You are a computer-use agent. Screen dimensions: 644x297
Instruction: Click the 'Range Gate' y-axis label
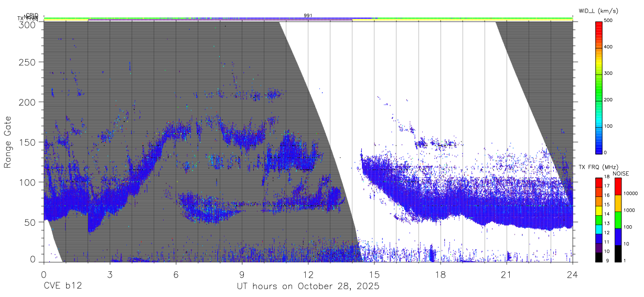coord(8,142)
